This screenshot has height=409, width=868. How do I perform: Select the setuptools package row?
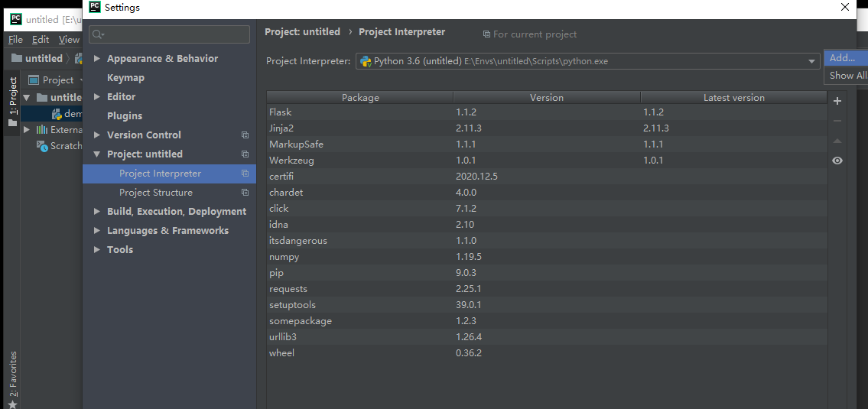tap(547, 305)
